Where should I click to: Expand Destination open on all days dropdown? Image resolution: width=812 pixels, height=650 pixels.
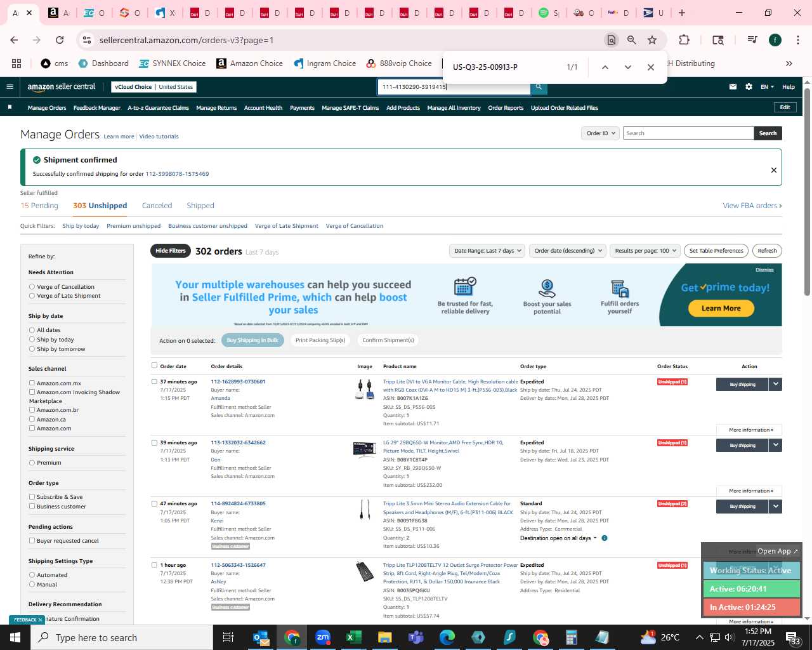click(558, 538)
